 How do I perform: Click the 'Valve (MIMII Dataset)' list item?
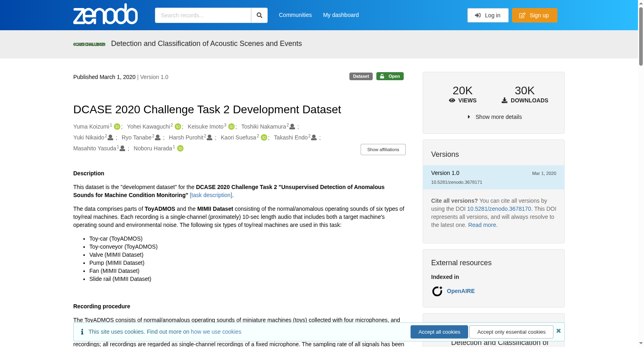116,255
